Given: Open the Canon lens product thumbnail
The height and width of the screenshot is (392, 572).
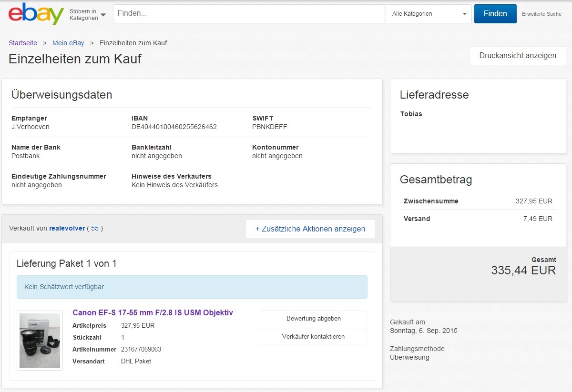Looking at the screenshot, I should [x=40, y=340].
